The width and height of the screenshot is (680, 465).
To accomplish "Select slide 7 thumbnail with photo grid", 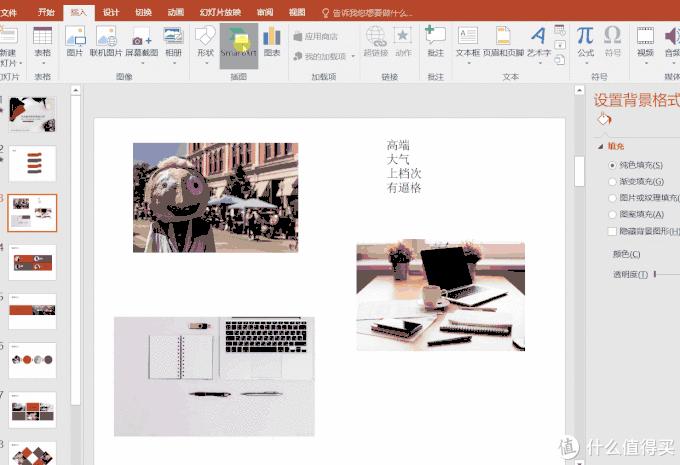I will click(x=33, y=409).
